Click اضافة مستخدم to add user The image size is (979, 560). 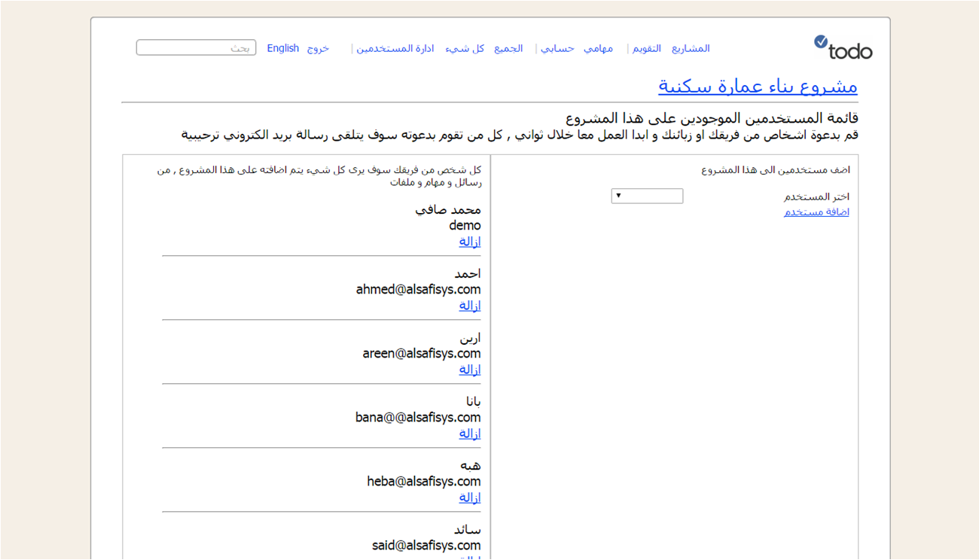pos(816,212)
